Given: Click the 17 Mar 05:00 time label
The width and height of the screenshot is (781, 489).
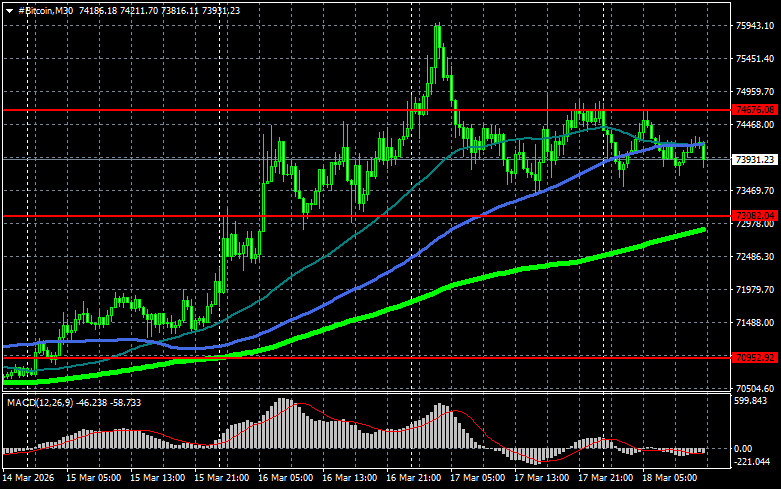Looking at the screenshot, I should (477, 478).
